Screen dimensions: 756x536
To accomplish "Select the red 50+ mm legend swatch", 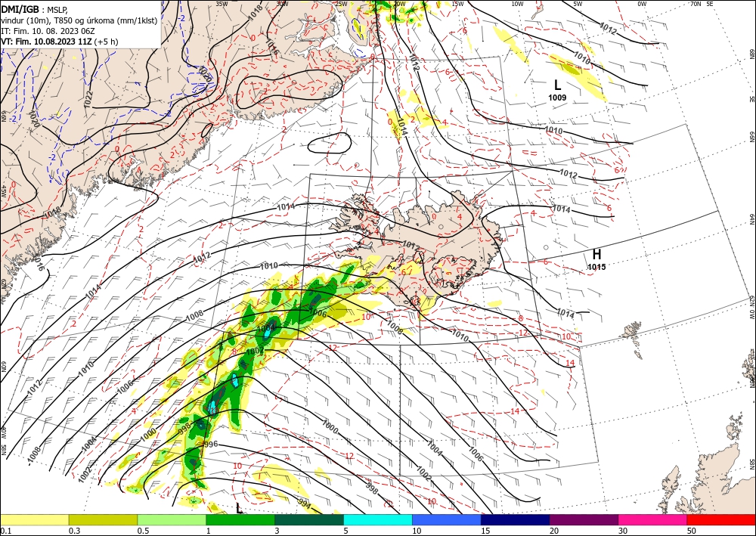I will coord(721,519).
